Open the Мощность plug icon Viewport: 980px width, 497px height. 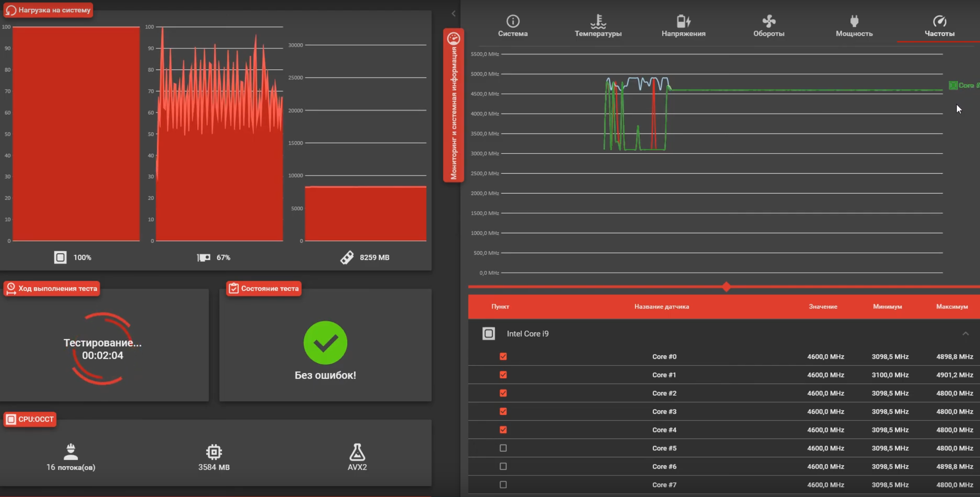(854, 21)
